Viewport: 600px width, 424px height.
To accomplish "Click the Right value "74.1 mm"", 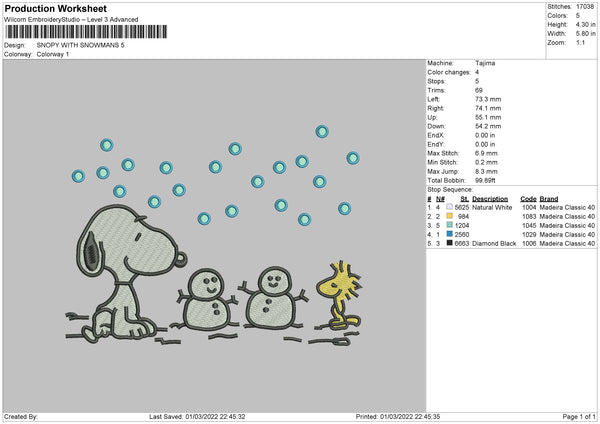I will click(488, 108).
